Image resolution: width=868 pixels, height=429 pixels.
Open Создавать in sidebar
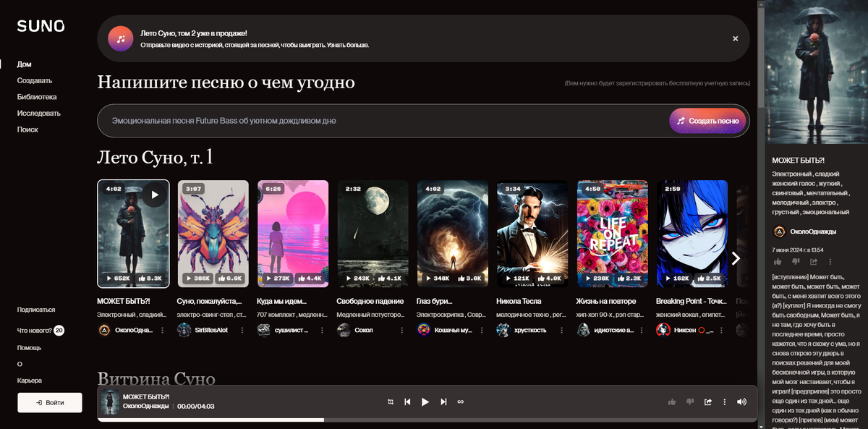click(35, 80)
